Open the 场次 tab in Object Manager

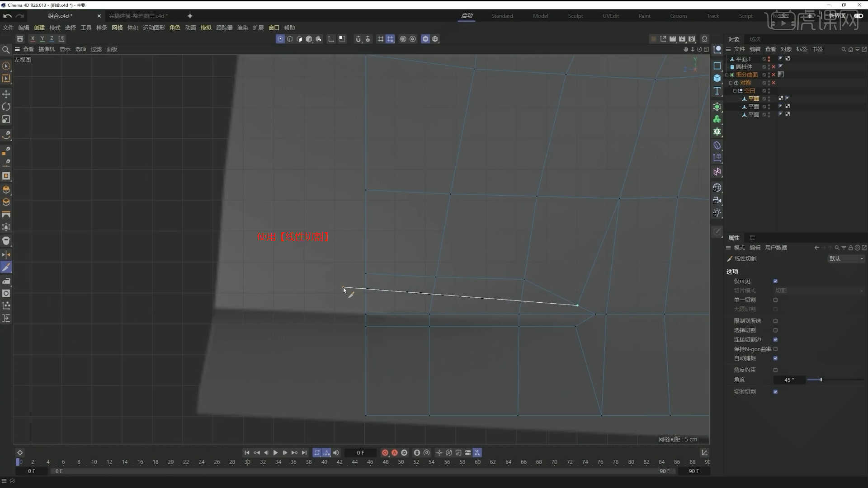[x=755, y=39]
